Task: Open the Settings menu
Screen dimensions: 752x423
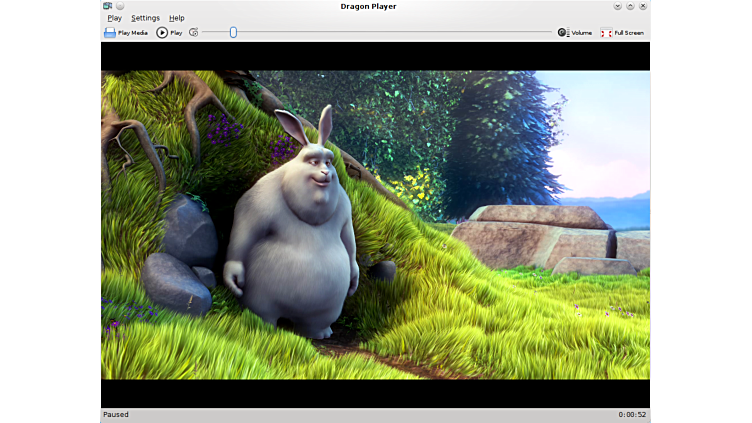Action: pyautogui.click(x=145, y=18)
